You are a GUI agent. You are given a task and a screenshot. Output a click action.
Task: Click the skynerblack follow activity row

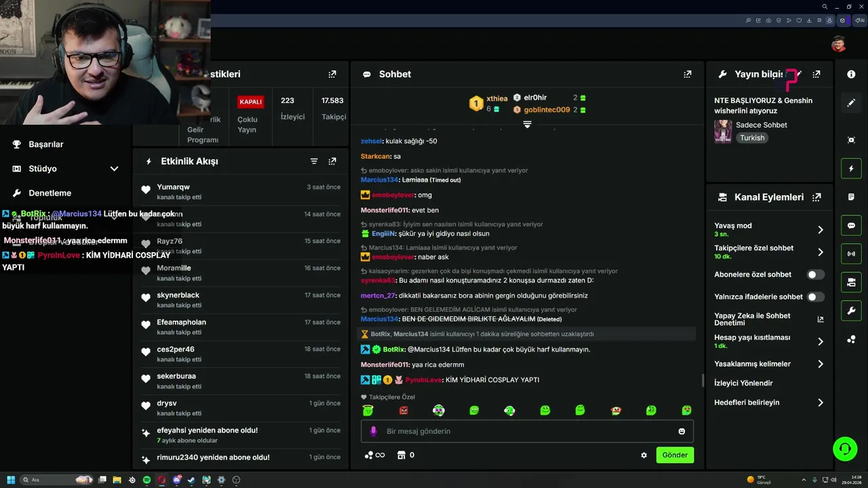[x=241, y=300]
